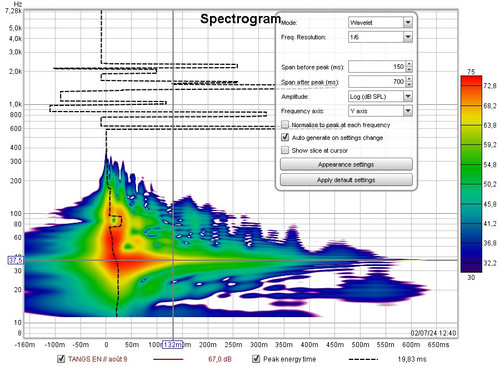Click the 132m time cursor label
This screenshot has height=367, width=500.
tap(172, 345)
